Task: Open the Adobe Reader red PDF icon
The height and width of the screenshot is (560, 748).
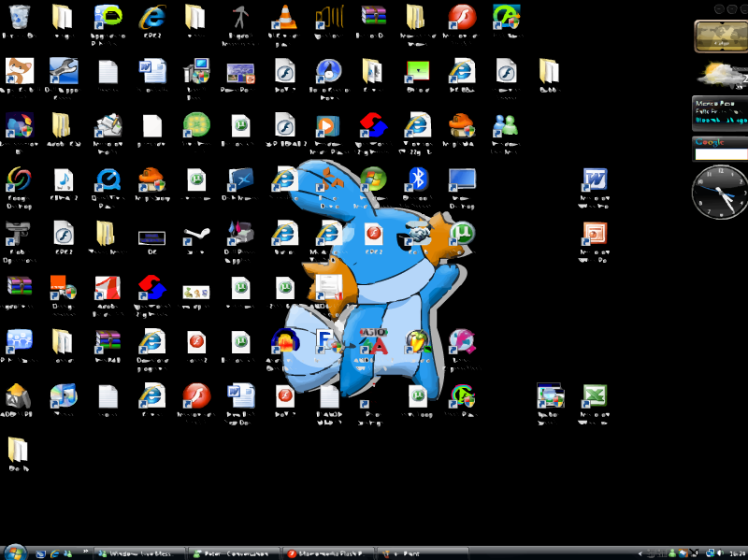Action: pyautogui.click(x=108, y=288)
